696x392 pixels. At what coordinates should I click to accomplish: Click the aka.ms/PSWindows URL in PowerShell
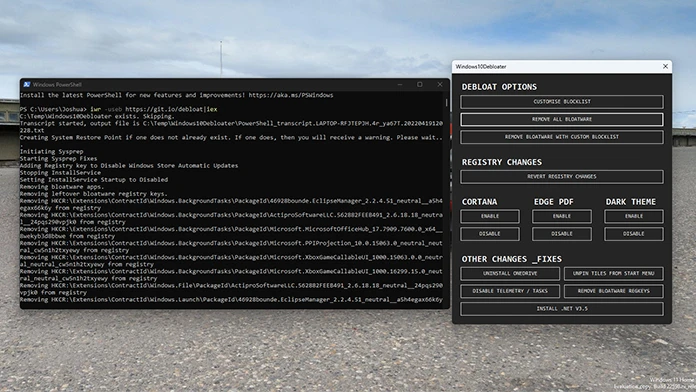(x=291, y=95)
